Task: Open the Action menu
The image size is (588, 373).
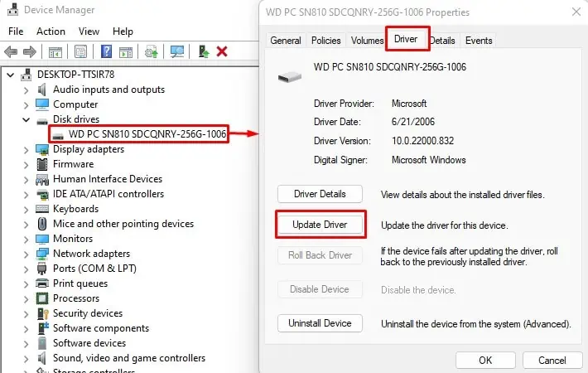Action: tap(51, 31)
